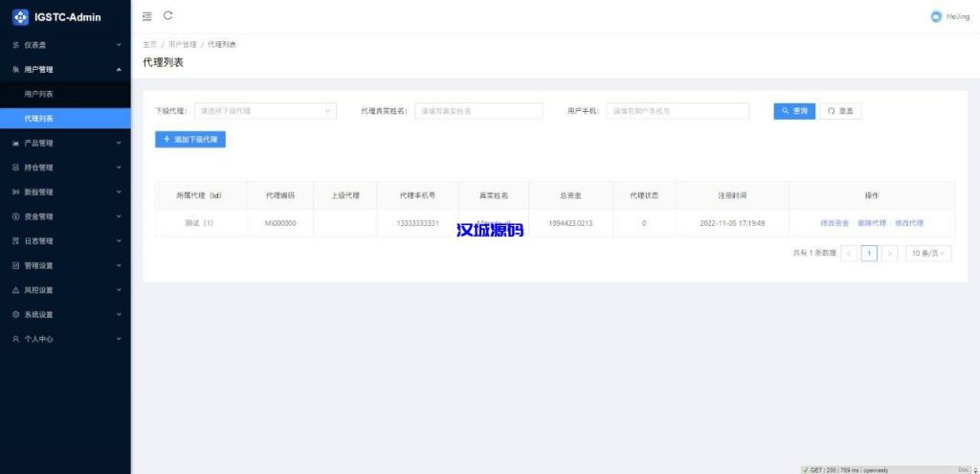
Task: Click the 仪表盘 dashboard sidebar icon
Action: pos(16,45)
